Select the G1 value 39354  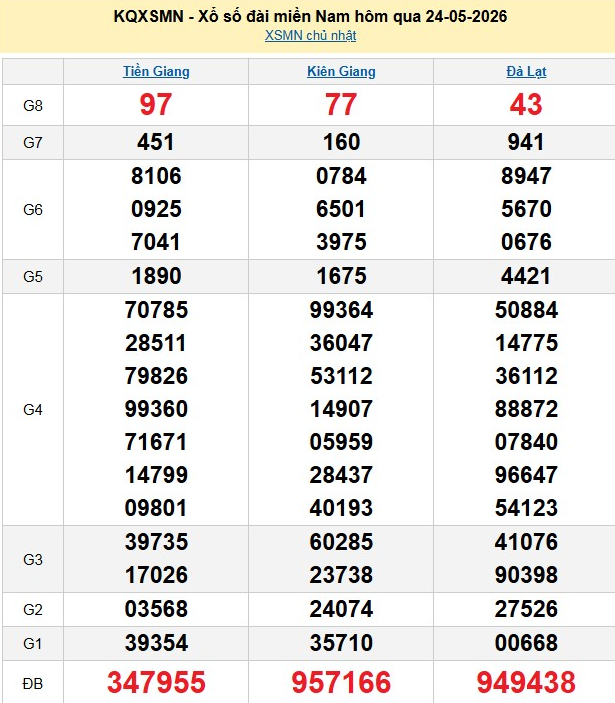tap(156, 643)
